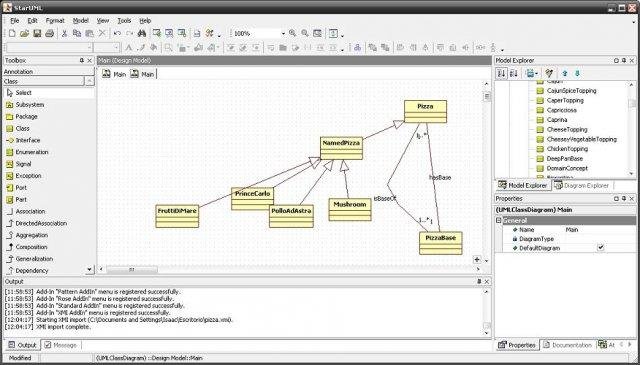Image resolution: width=640 pixels, height=365 pixels.
Task: Click the Undo arrow icon
Action: [117, 33]
